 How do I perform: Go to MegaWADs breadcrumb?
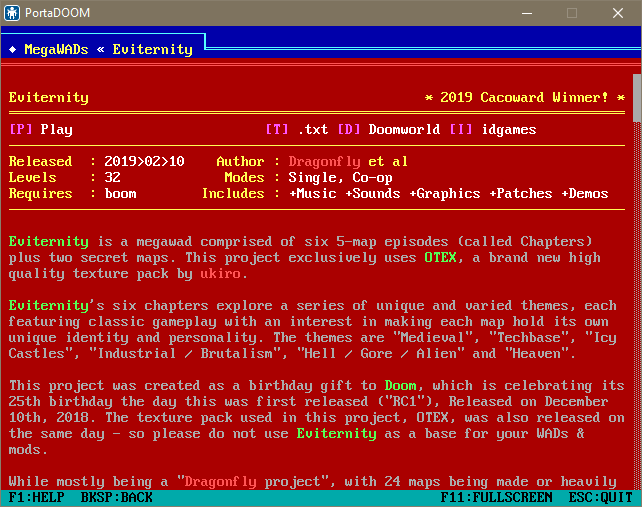click(56, 50)
